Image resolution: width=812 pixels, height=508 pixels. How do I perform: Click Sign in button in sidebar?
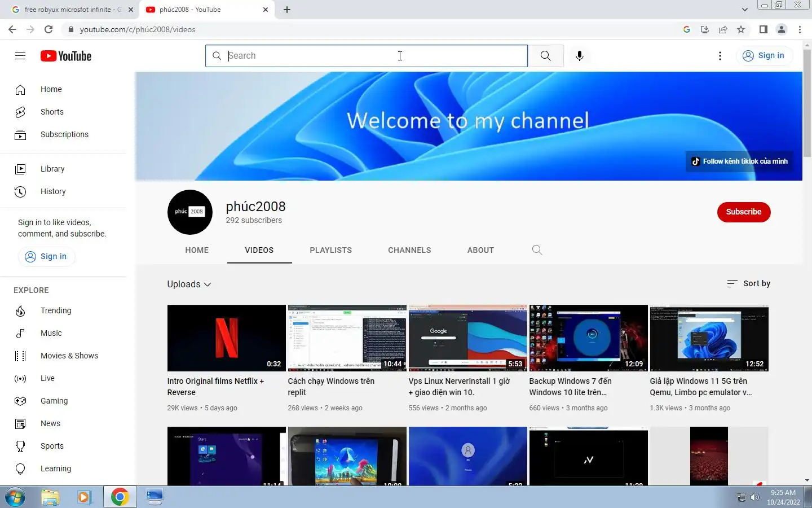[x=47, y=256]
